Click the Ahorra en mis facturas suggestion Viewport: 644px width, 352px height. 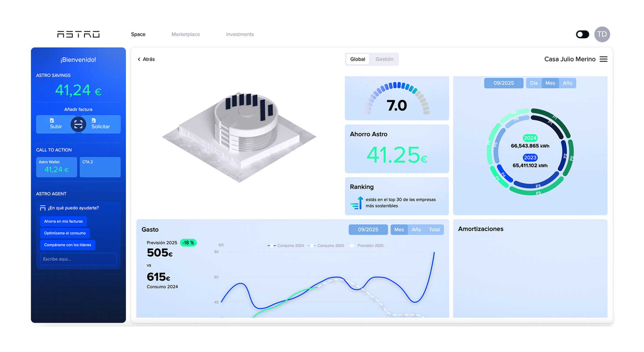(x=63, y=221)
